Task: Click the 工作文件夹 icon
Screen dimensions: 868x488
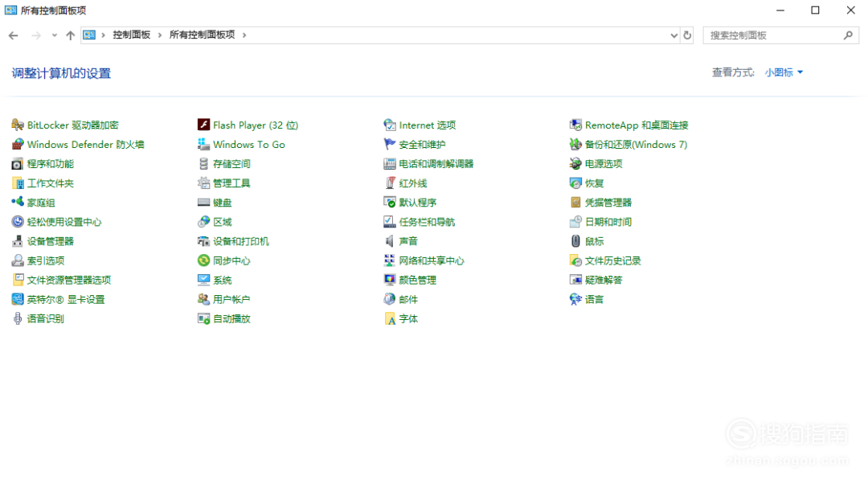Action: click(18, 183)
